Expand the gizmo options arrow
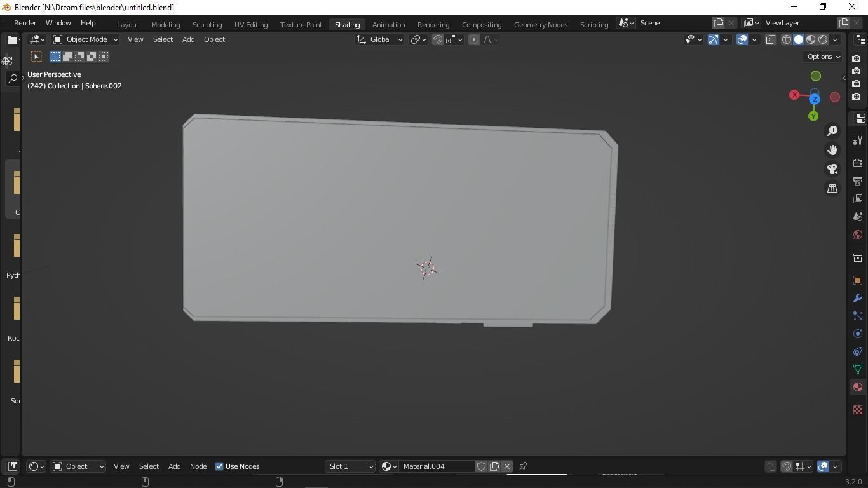The height and width of the screenshot is (488, 868). 726,39
